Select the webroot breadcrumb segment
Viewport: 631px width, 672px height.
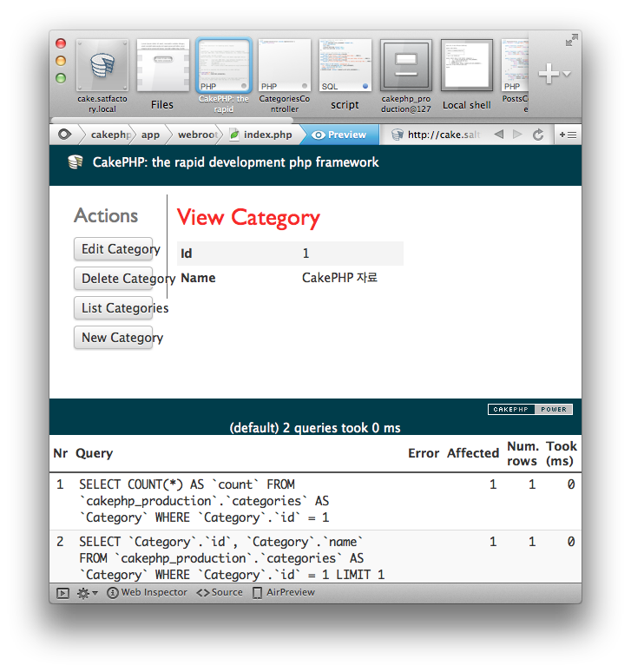[198, 135]
